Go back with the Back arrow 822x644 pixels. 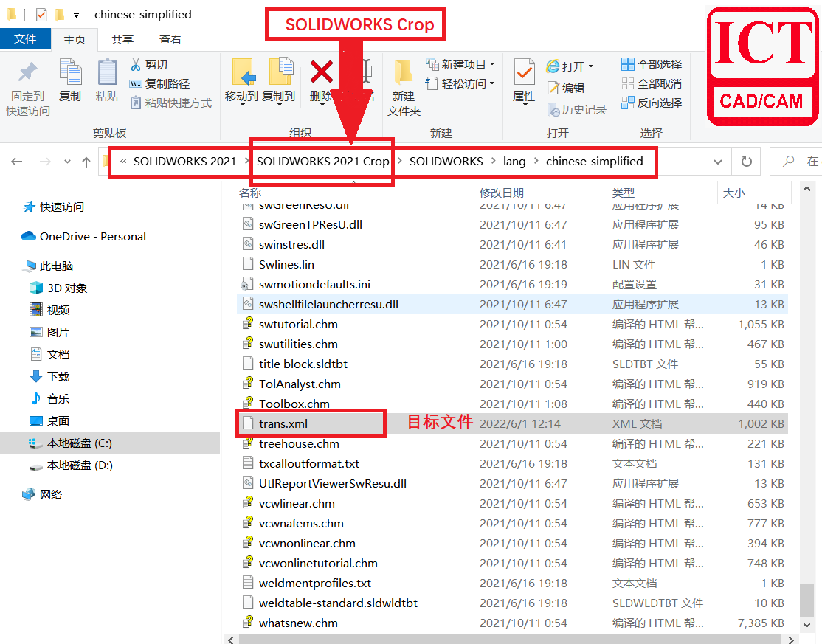click(17, 162)
